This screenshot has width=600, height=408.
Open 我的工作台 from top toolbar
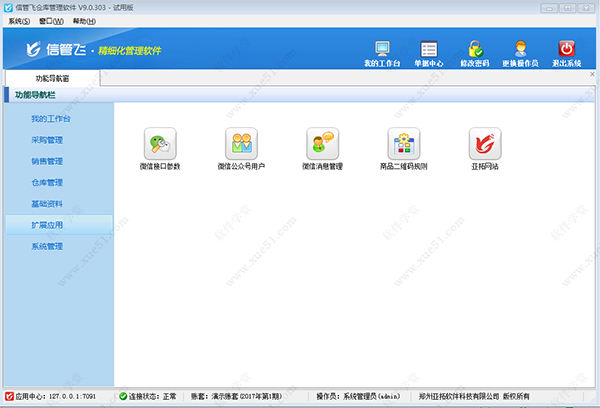pyautogui.click(x=381, y=53)
